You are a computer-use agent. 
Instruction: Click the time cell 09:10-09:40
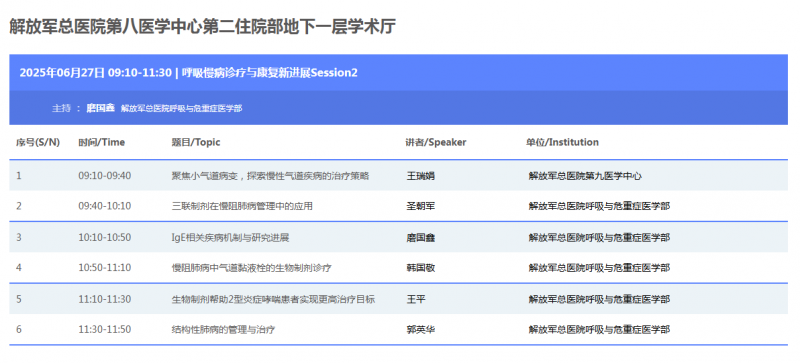pos(105,176)
